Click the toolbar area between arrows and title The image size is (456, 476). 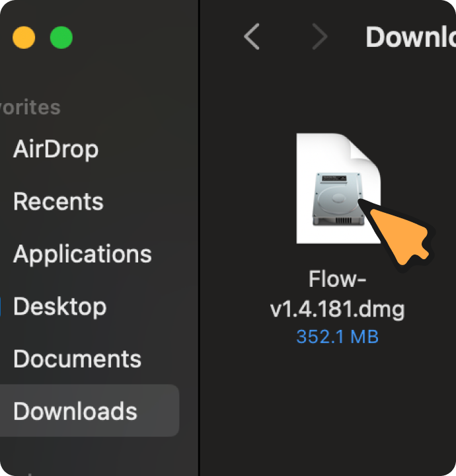[x=347, y=37]
